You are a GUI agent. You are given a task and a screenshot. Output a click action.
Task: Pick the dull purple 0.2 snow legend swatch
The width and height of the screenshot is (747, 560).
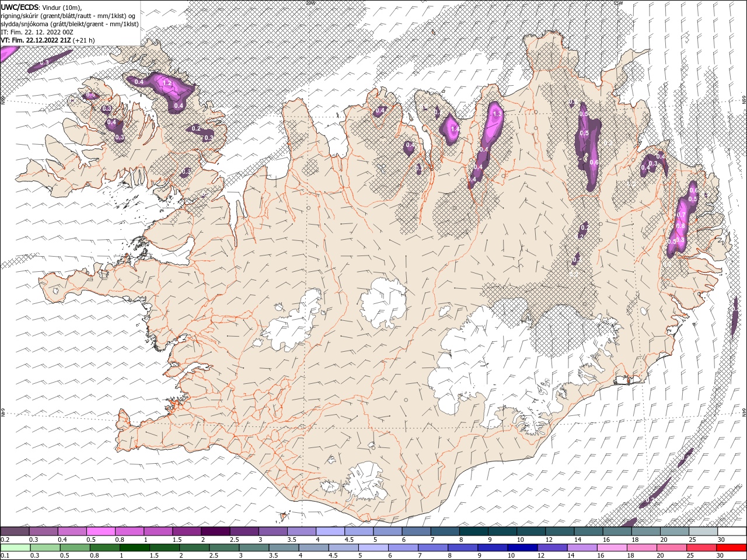pos(15,531)
